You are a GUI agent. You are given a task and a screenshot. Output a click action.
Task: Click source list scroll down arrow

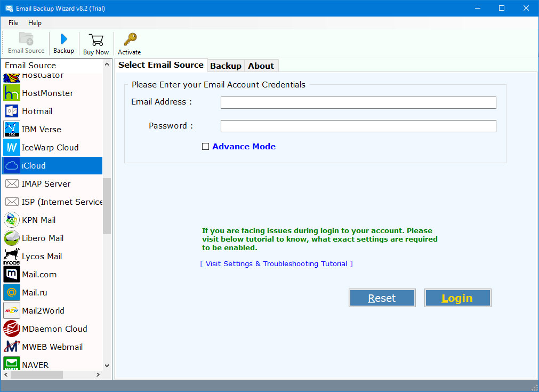click(107, 365)
